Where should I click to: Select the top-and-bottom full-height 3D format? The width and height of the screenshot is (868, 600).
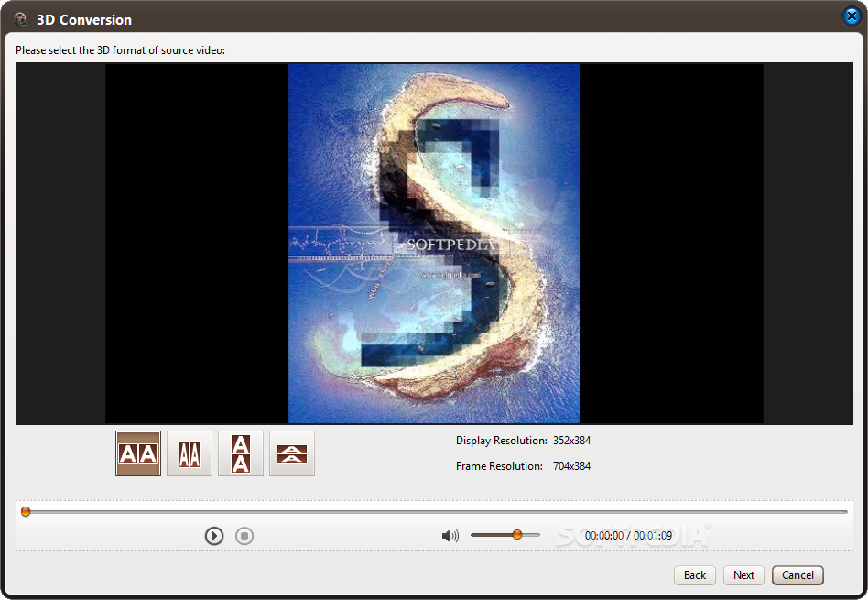tap(240, 453)
